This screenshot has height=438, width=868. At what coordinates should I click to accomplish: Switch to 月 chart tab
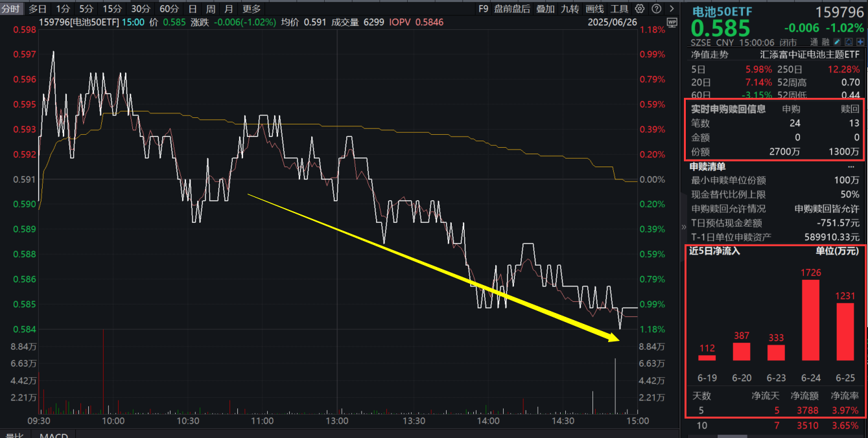228,8
